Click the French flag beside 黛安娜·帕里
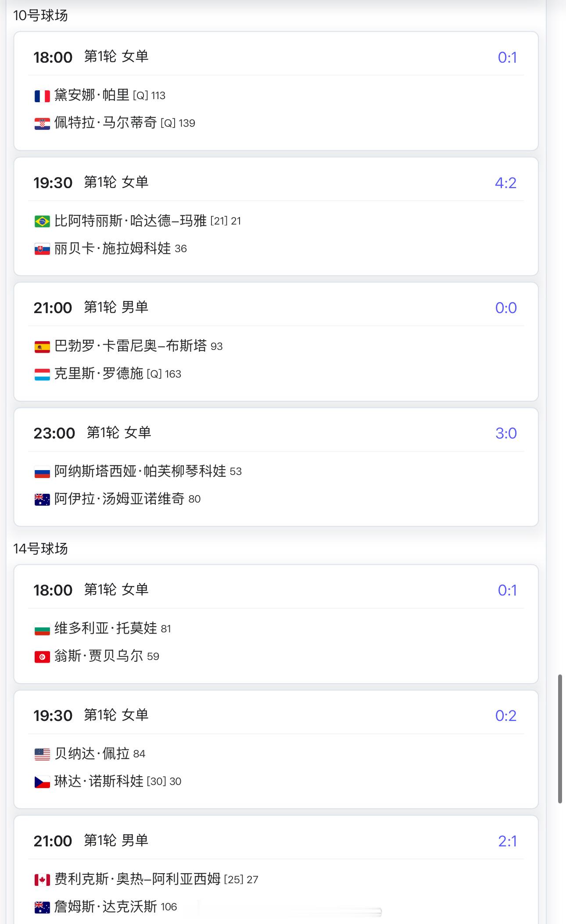Image resolution: width=566 pixels, height=924 pixels. 42,96
